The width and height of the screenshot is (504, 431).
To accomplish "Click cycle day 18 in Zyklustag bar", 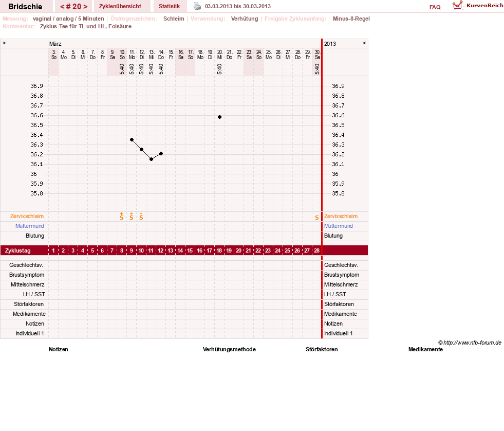I will point(219,250).
